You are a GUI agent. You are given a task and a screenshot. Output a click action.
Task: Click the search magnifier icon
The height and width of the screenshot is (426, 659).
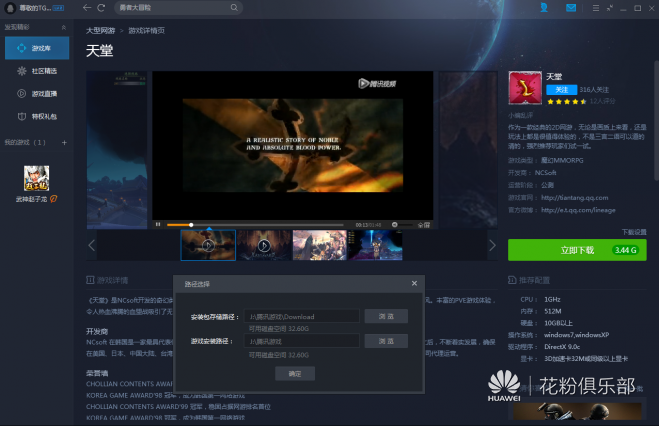(x=234, y=8)
